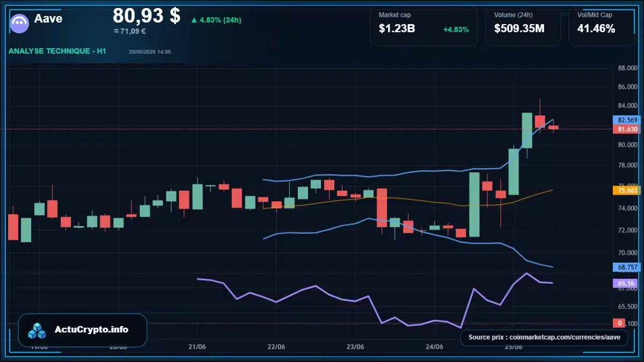Open the ActuCrypto.info site label

[x=92, y=330]
